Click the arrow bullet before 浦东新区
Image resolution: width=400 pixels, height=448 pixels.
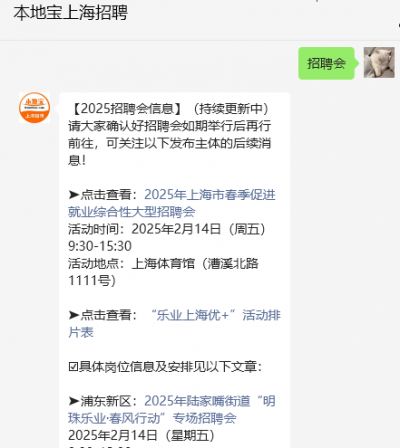tap(74, 401)
